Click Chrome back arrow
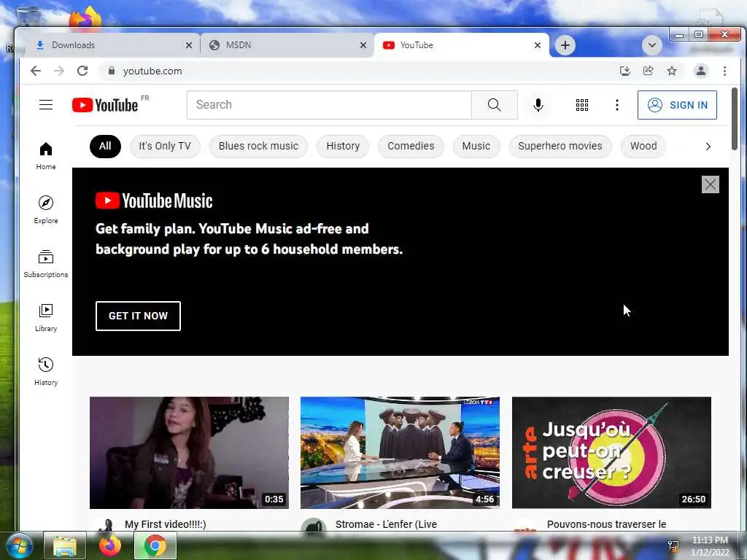747x560 pixels. 36,71
